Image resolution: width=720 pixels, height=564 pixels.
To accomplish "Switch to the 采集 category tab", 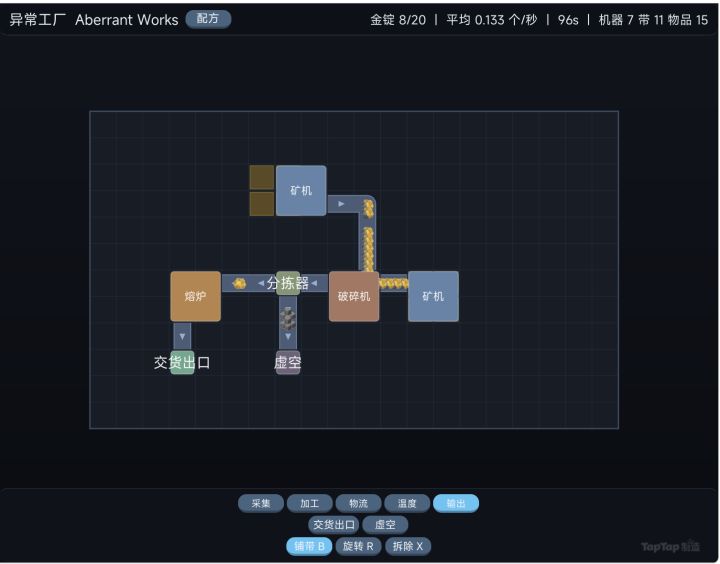I will click(261, 503).
